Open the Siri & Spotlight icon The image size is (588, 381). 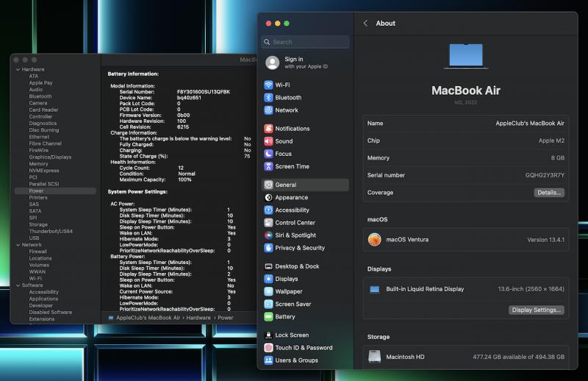268,235
